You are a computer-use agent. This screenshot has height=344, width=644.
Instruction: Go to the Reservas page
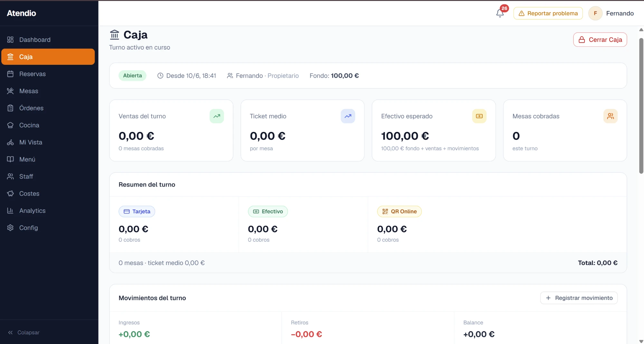tap(48, 74)
